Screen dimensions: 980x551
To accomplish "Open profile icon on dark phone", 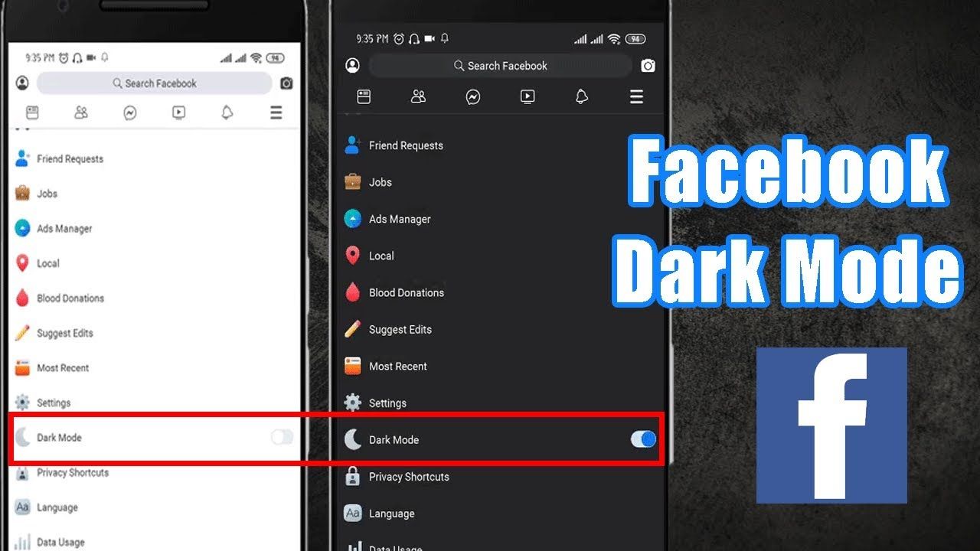I will (353, 66).
